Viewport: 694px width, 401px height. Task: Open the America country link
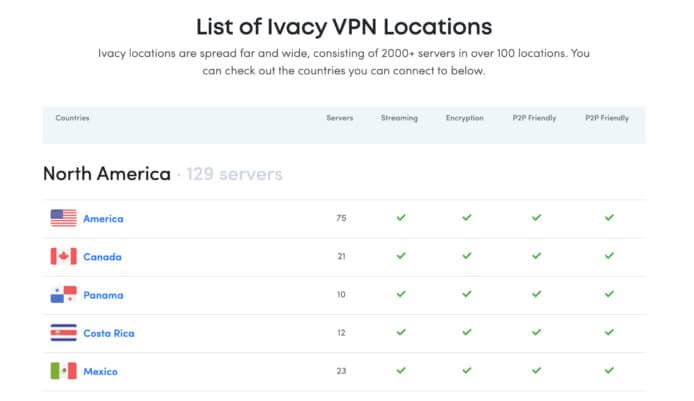tap(103, 219)
